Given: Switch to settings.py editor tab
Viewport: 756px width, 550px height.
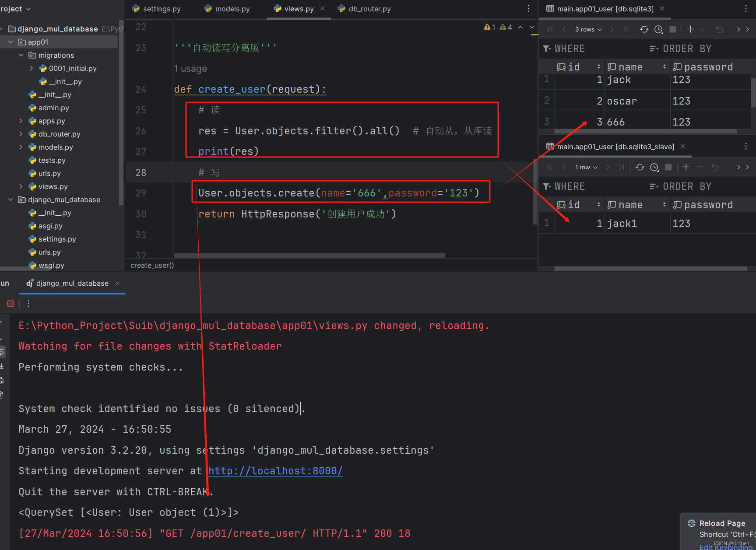Looking at the screenshot, I should (x=156, y=9).
